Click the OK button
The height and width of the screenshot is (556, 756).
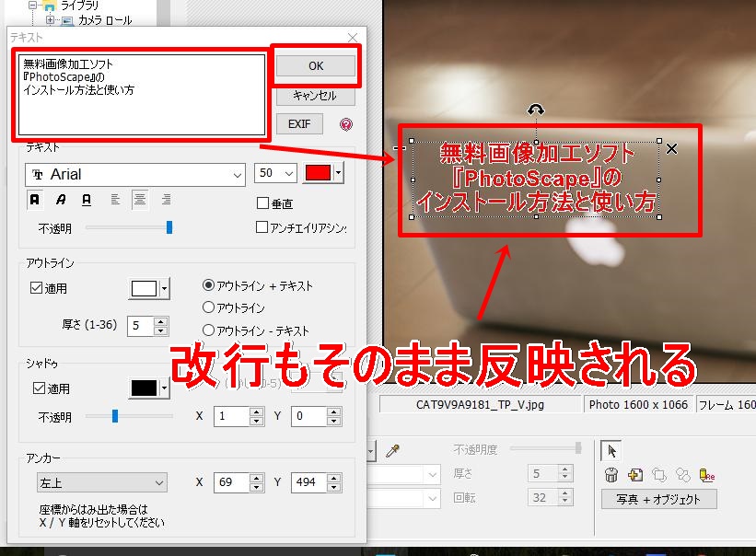click(316, 66)
